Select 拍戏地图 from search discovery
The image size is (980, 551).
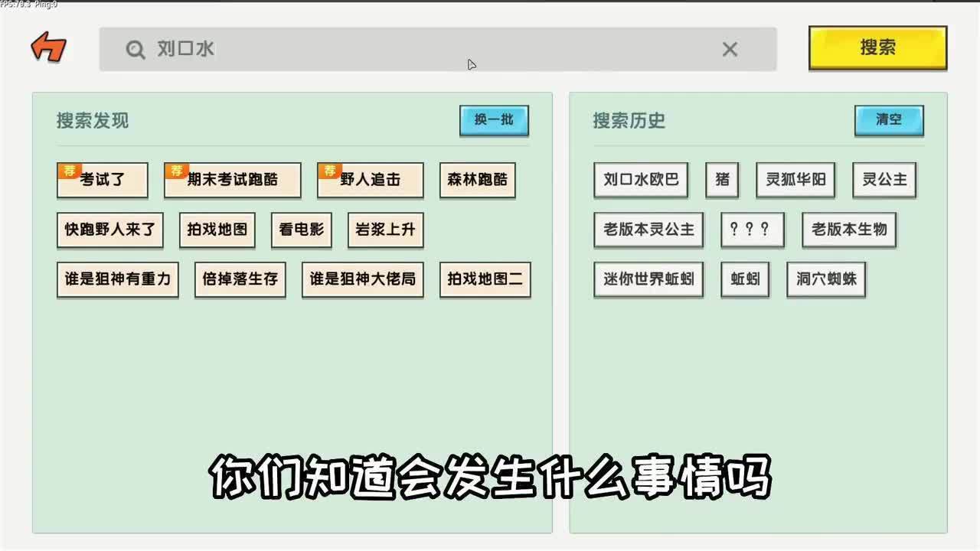coord(217,230)
